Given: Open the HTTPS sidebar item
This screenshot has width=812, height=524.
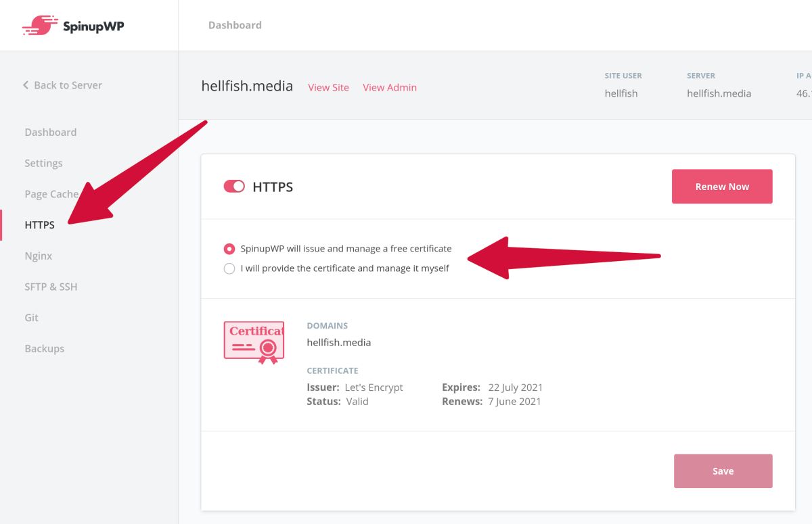Looking at the screenshot, I should coord(40,225).
